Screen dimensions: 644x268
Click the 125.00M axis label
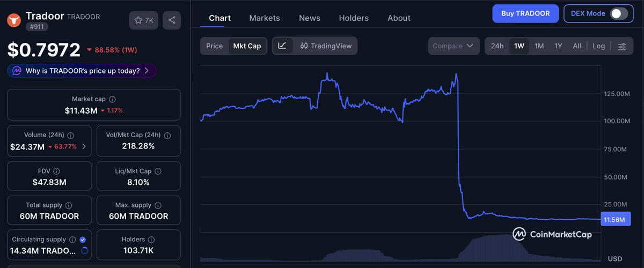[x=616, y=94]
